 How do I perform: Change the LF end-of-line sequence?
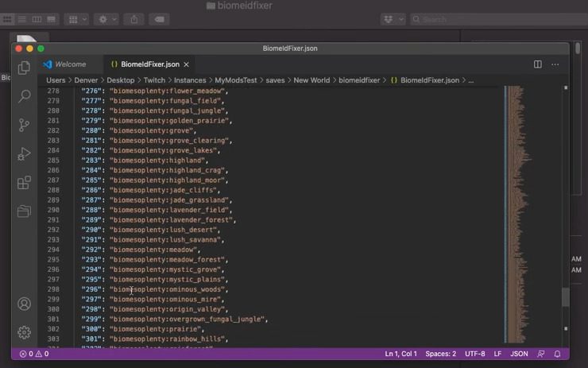pos(497,354)
